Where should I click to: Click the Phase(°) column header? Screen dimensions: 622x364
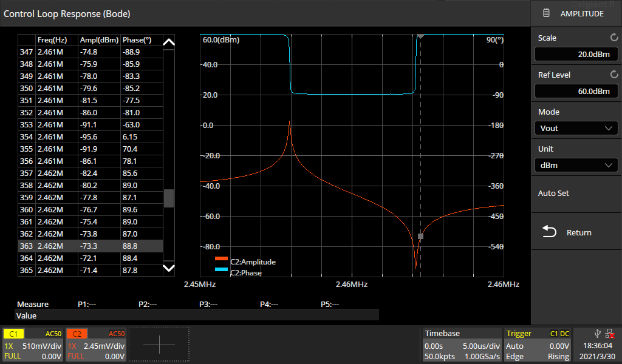tap(137, 40)
